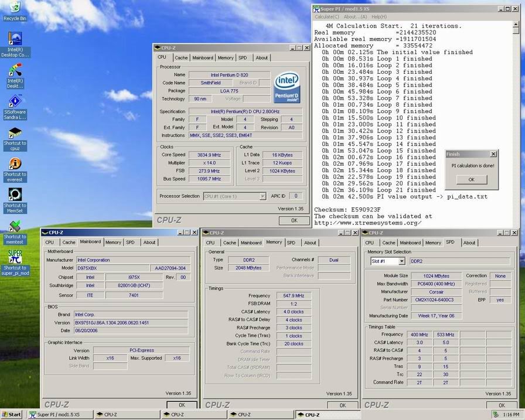Open the Help menu in Super PI
Viewport: 525px width, 420px height.
[x=379, y=17]
